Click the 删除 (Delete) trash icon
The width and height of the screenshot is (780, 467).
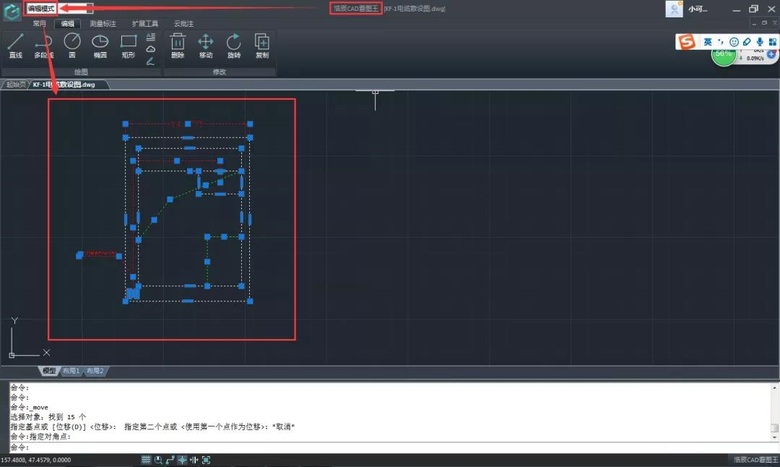coord(178,45)
